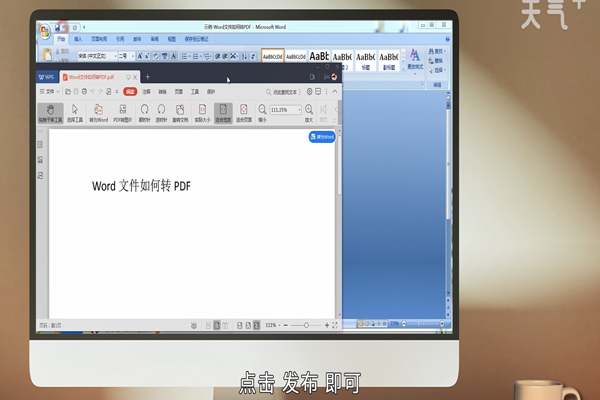Collapse the WPS ribbon with the chevron
600x400 pixels.
(x=335, y=91)
